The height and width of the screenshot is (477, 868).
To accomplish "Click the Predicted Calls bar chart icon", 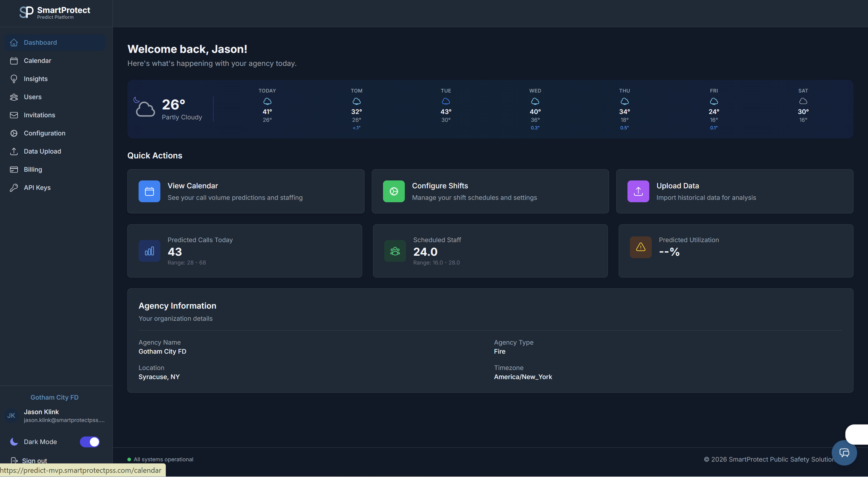I will (149, 251).
